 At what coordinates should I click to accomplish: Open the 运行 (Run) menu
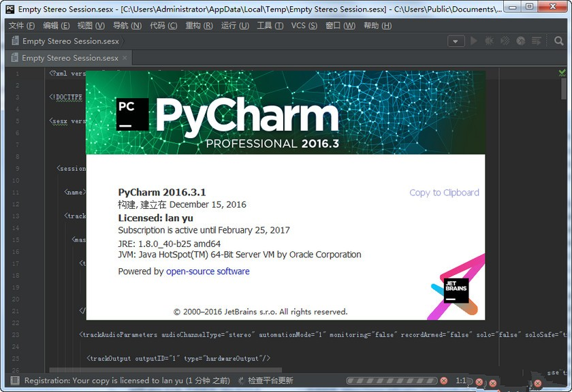coord(236,24)
